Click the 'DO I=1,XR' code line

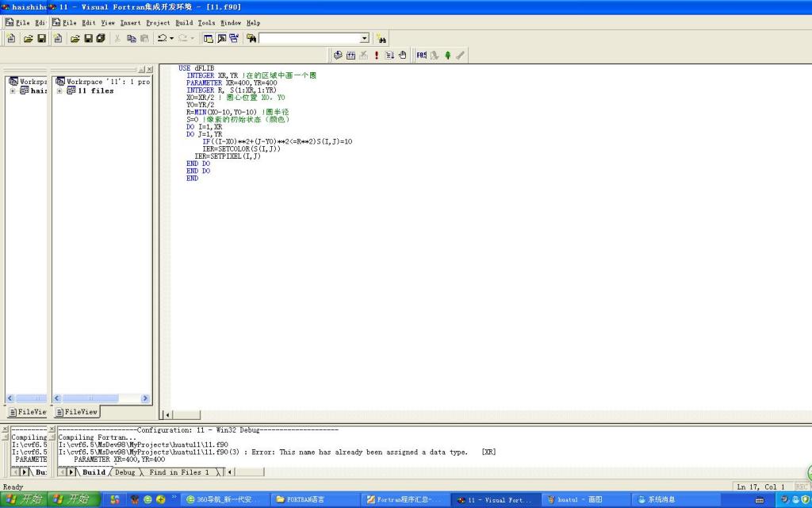(x=204, y=126)
